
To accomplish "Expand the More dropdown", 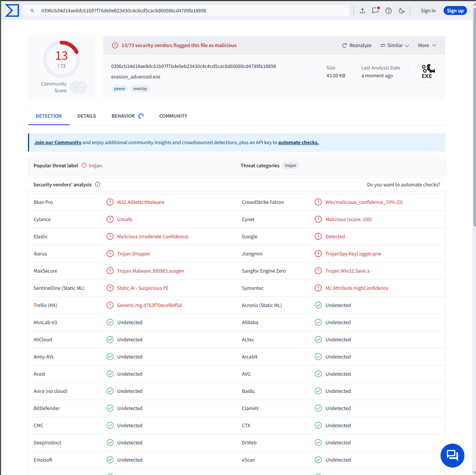I will point(427,45).
